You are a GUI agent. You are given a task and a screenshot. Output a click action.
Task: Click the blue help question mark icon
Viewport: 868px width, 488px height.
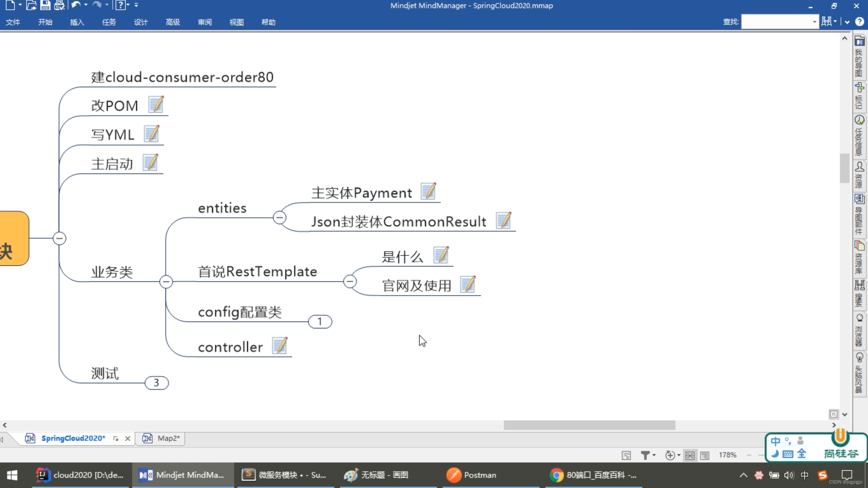[x=860, y=22]
